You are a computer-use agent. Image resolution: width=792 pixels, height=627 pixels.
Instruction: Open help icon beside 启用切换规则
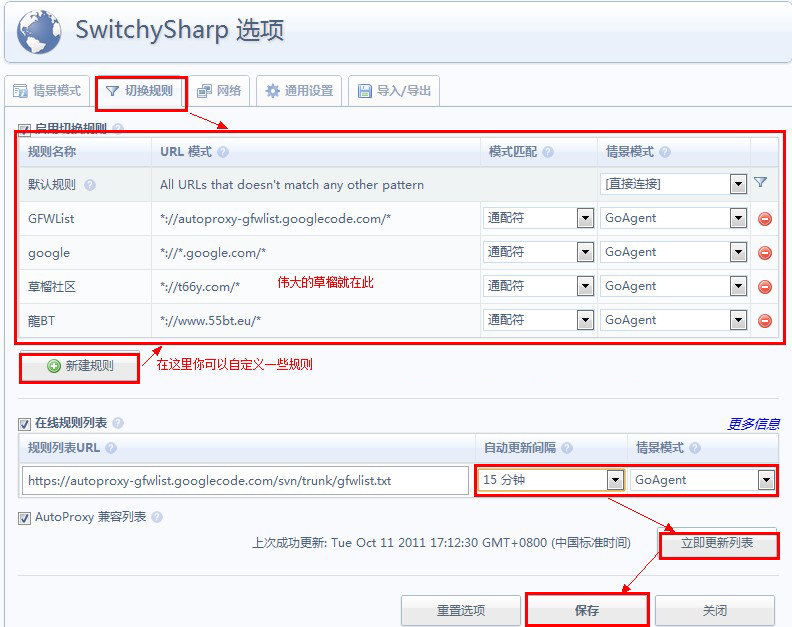118,129
